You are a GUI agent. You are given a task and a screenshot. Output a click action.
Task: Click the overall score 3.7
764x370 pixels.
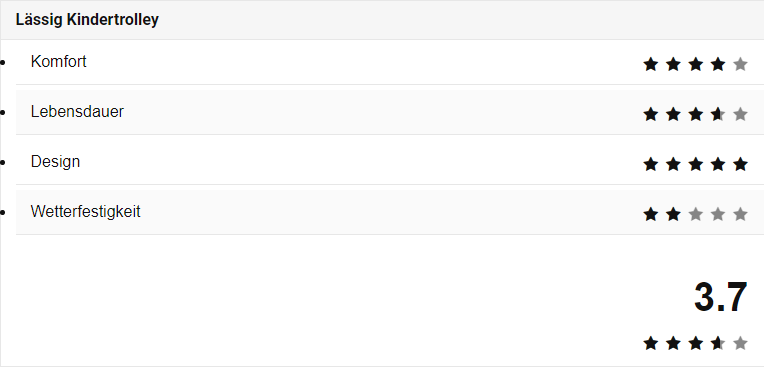pos(721,297)
